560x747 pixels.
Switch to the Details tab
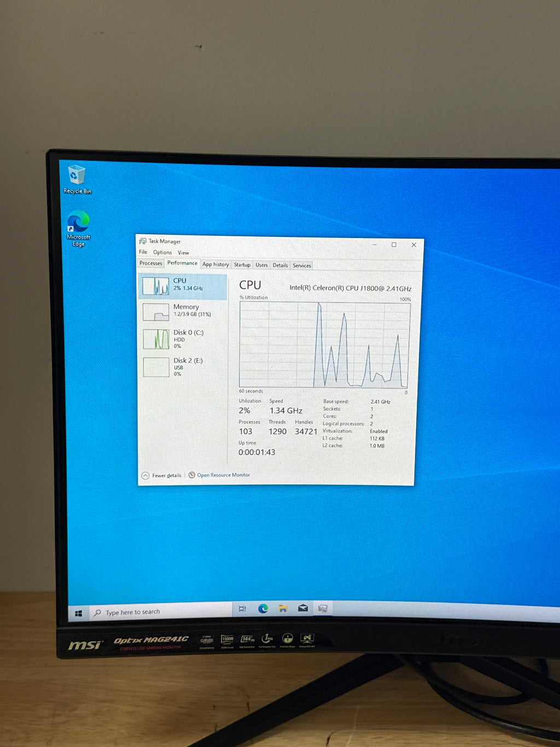(x=281, y=265)
